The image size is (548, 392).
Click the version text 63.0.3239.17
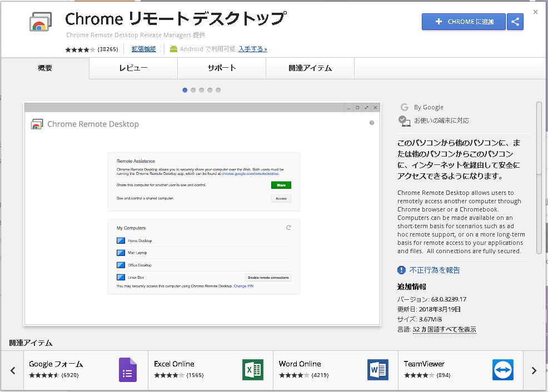[449, 299]
